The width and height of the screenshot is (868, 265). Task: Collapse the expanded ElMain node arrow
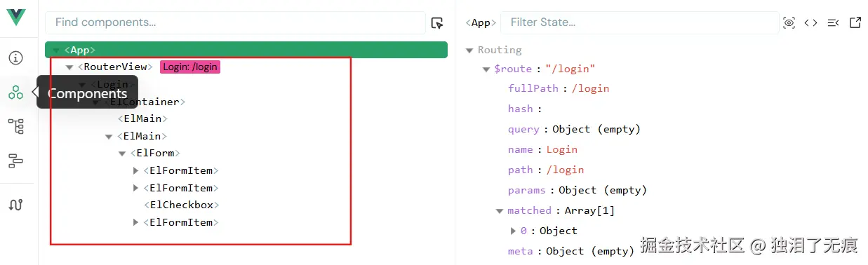109,137
